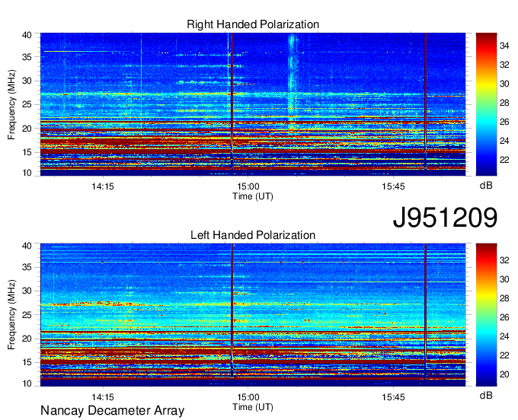Select the large "J951209" observation label
Image resolution: width=518 pixels, height=420 pixels.
(x=445, y=217)
